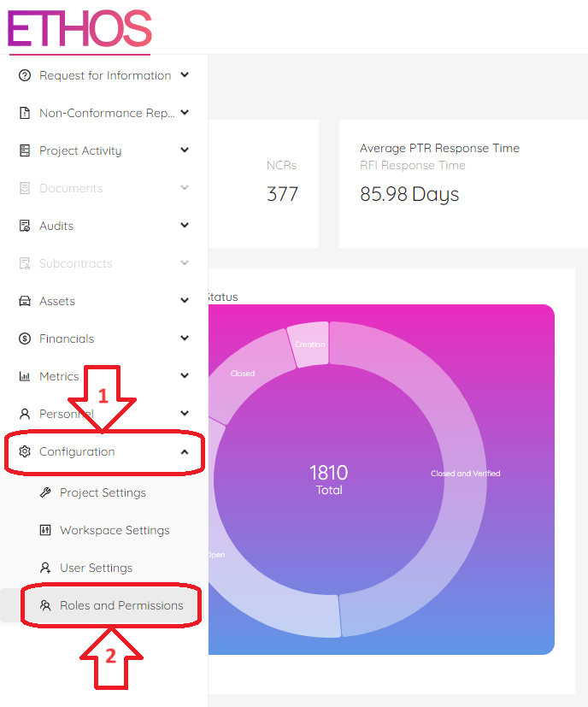This screenshot has width=588, height=707.
Task: Click the Configuration gear icon
Action: click(x=24, y=451)
